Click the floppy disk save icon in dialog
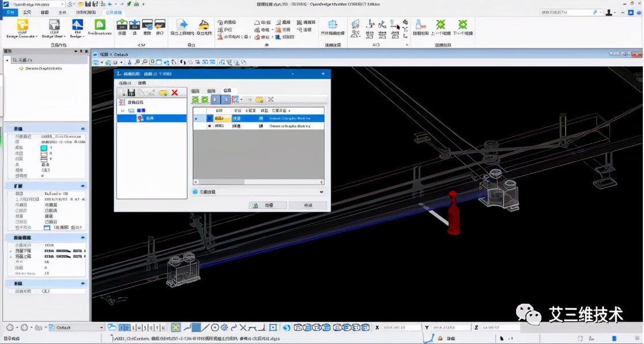This screenshot has width=644, height=344. (132, 93)
